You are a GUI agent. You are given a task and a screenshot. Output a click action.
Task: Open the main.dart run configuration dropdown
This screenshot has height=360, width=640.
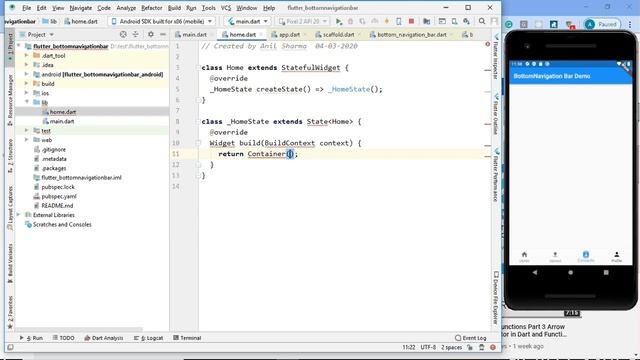click(247, 21)
